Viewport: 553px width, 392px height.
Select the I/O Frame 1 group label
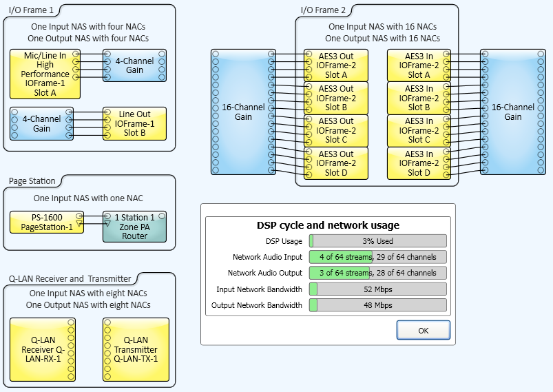[x=31, y=10]
